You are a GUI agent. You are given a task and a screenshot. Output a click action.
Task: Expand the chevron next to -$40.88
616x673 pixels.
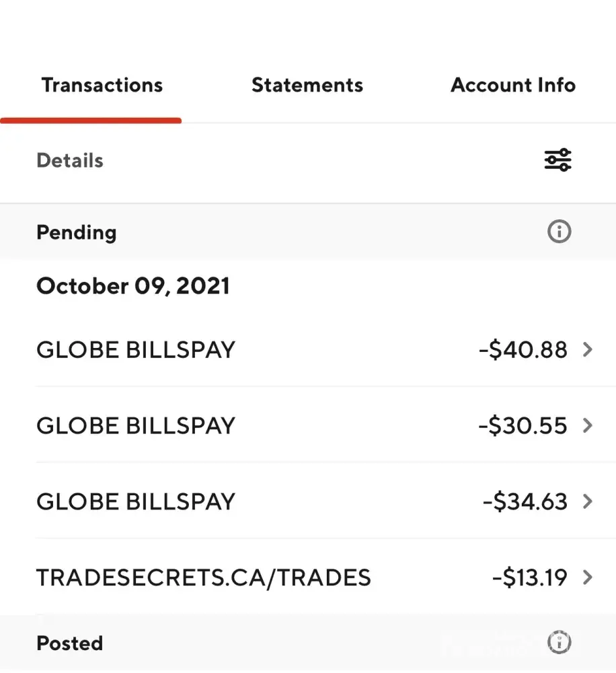pyautogui.click(x=588, y=350)
